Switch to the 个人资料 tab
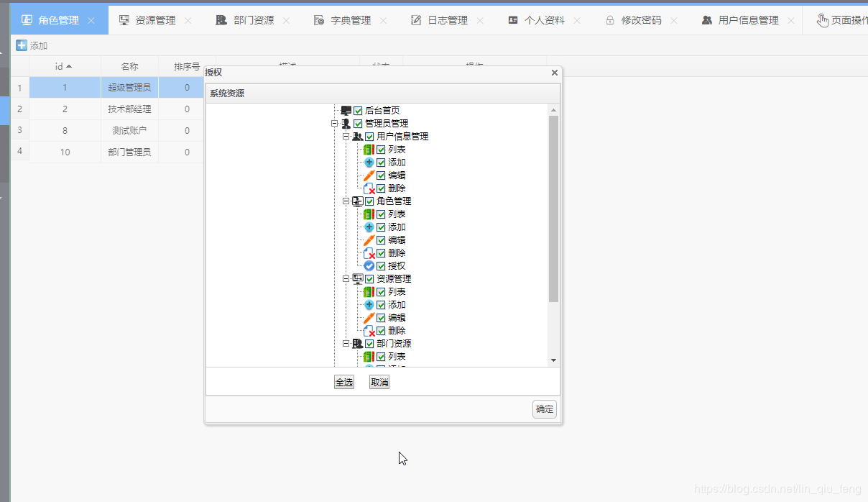 (x=545, y=20)
